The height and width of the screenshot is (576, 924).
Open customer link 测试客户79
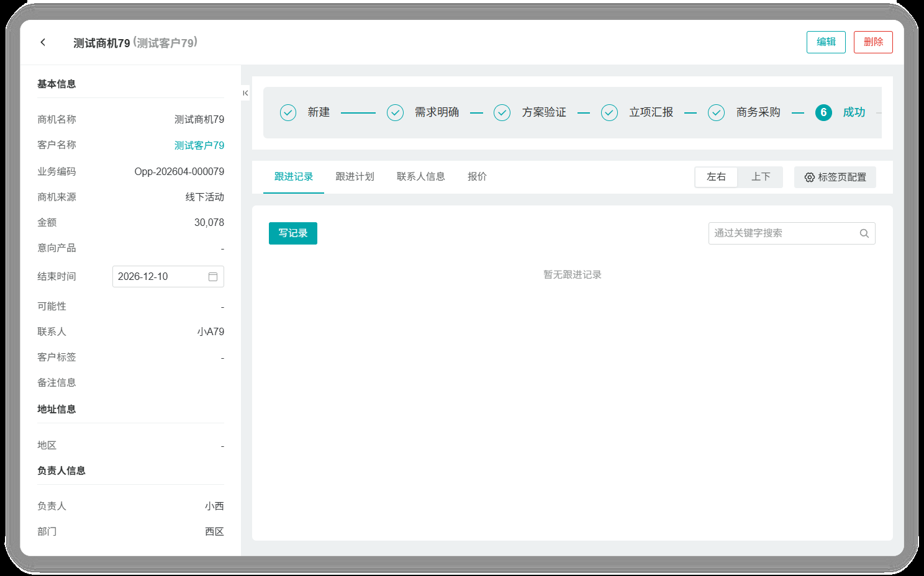[x=199, y=145]
